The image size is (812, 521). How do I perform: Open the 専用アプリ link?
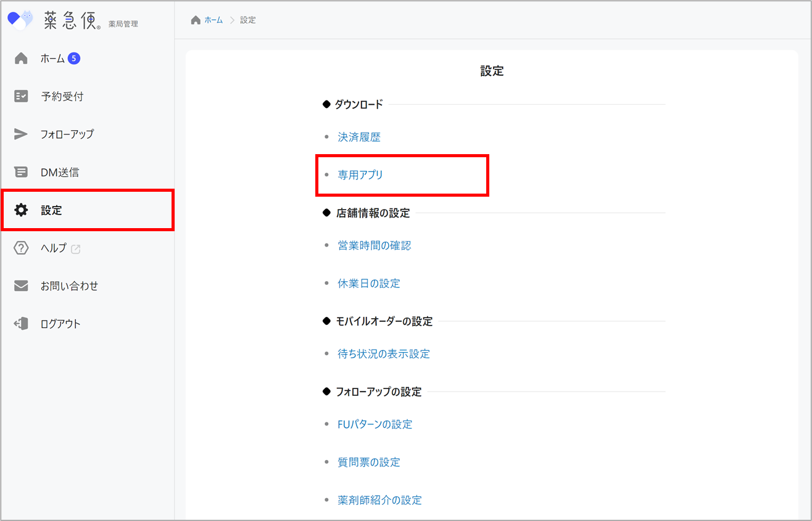360,175
